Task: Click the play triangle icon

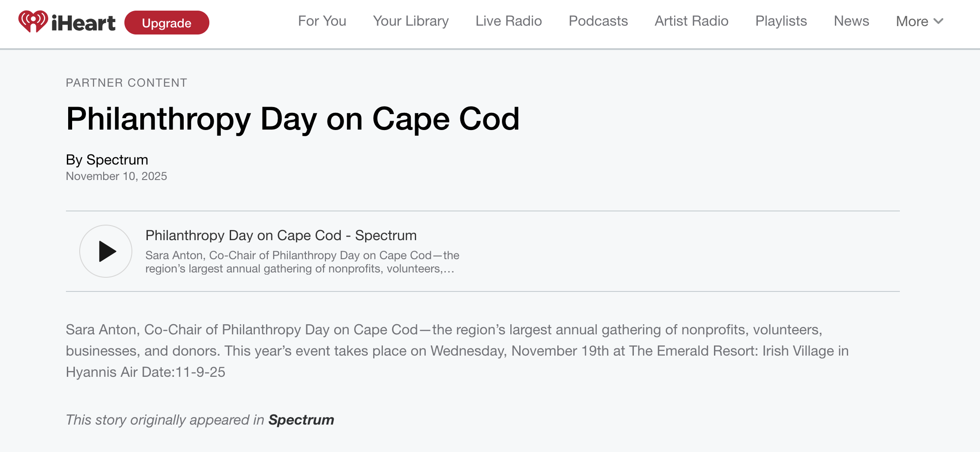Action: coord(107,251)
